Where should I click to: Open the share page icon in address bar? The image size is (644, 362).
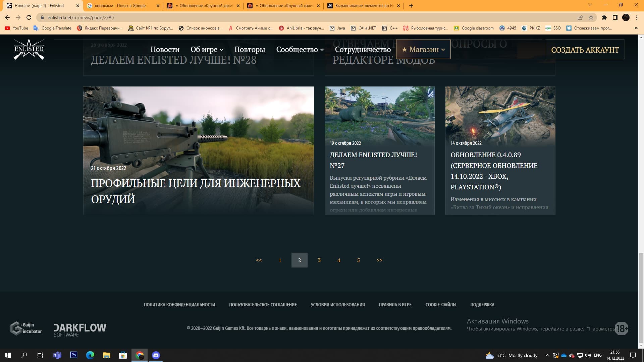coord(580,17)
